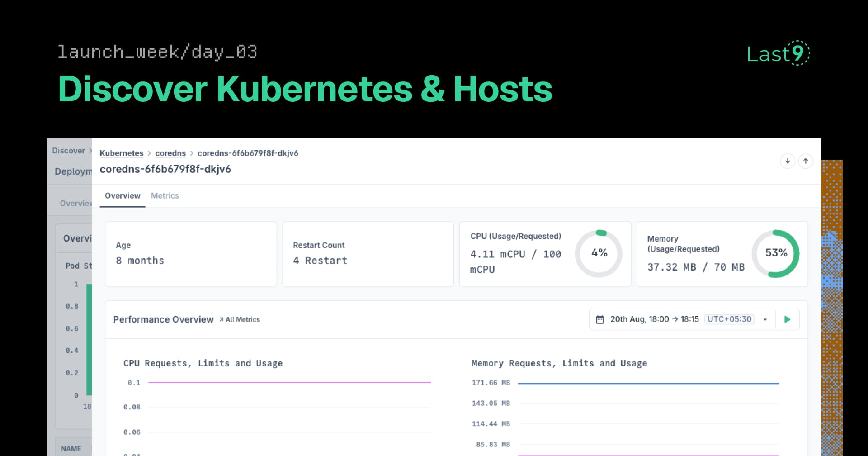868x456 pixels.
Task: Expand Discover in the left sidebar
Action: pos(69,150)
